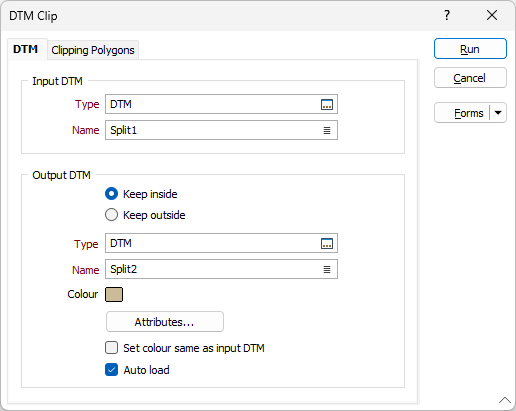The image size is (516, 411).
Task: Close the DTM Clip dialog
Action: tap(492, 15)
